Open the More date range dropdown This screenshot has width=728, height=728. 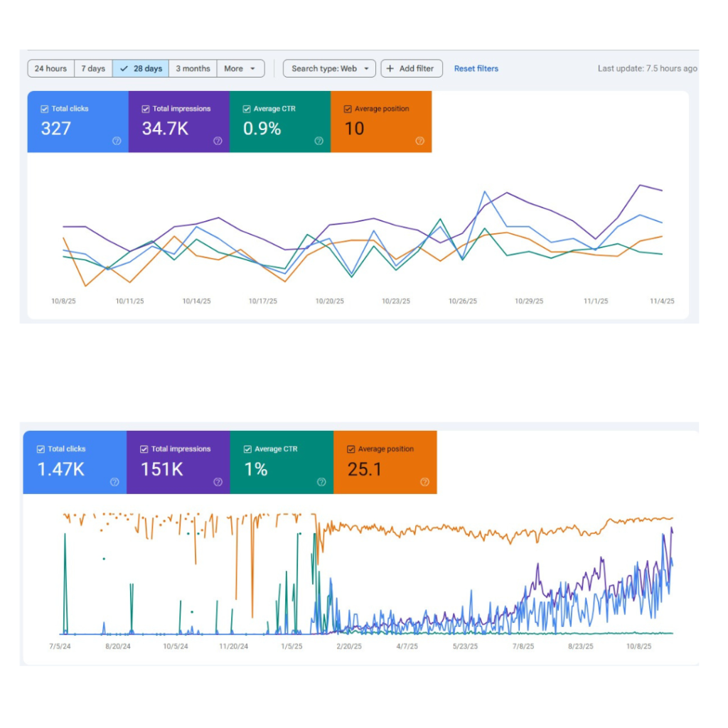tap(240, 69)
